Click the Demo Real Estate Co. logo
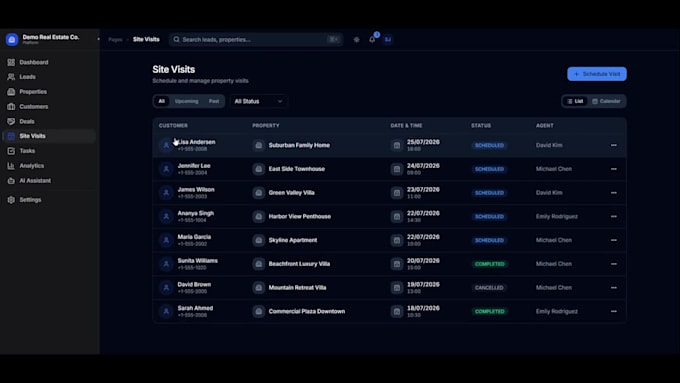This screenshot has height=383, width=680. [12, 39]
